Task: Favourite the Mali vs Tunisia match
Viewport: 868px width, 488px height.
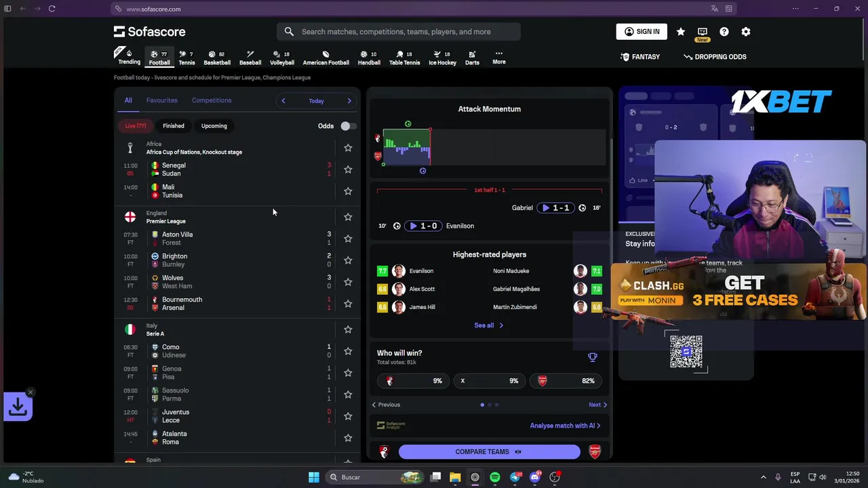Action: [348, 191]
